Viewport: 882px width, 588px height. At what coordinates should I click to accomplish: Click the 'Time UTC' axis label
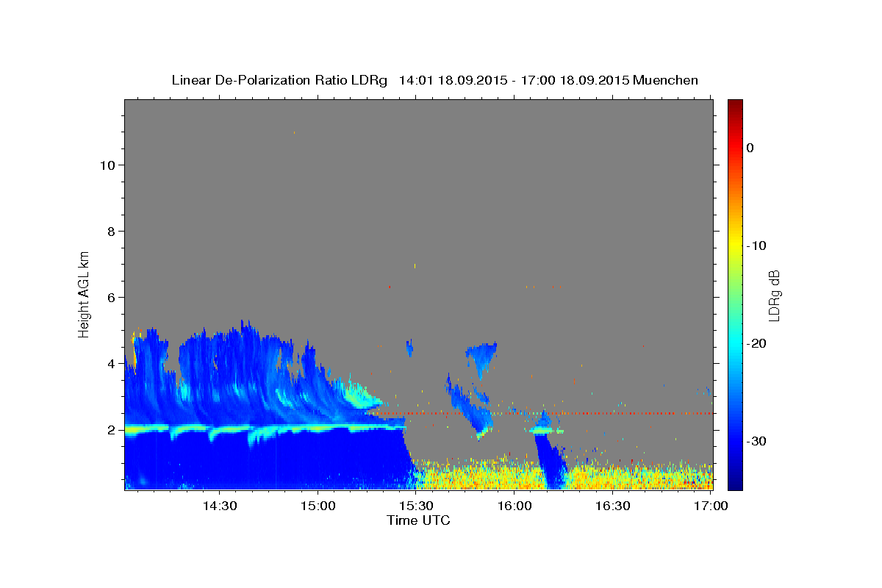[x=418, y=520]
